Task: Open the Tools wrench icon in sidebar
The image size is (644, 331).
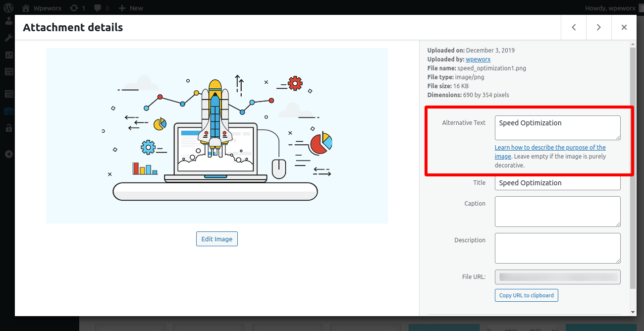Action: (x=9, y=38)
